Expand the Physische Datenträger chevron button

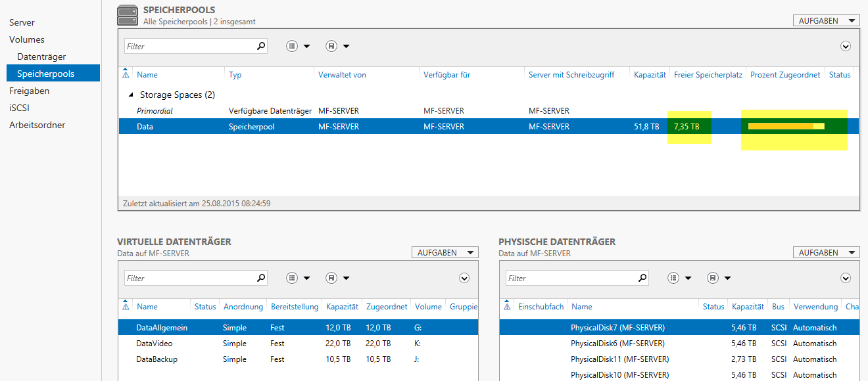point(846,278)
